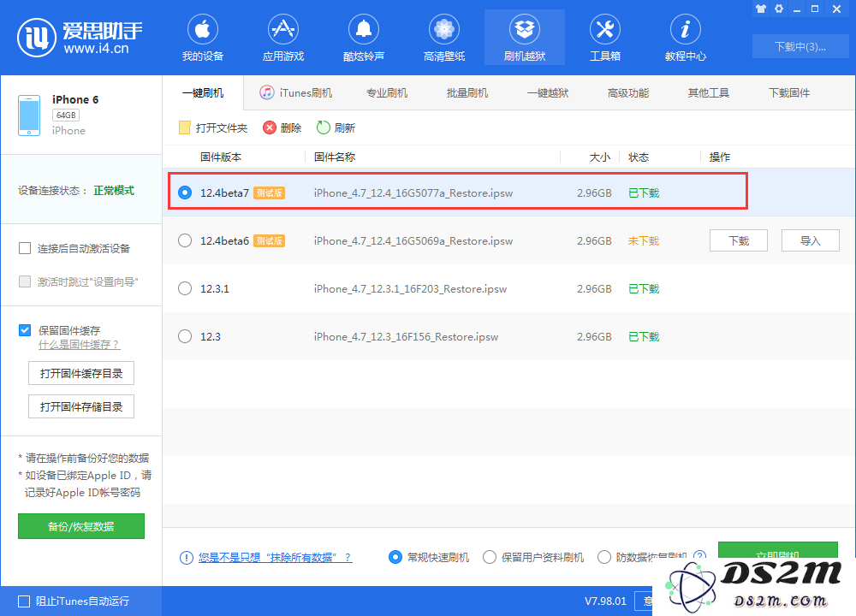Switch to the 一键越狱 tab
Screen dimensions: 856x616
click(x=548, y=92)
